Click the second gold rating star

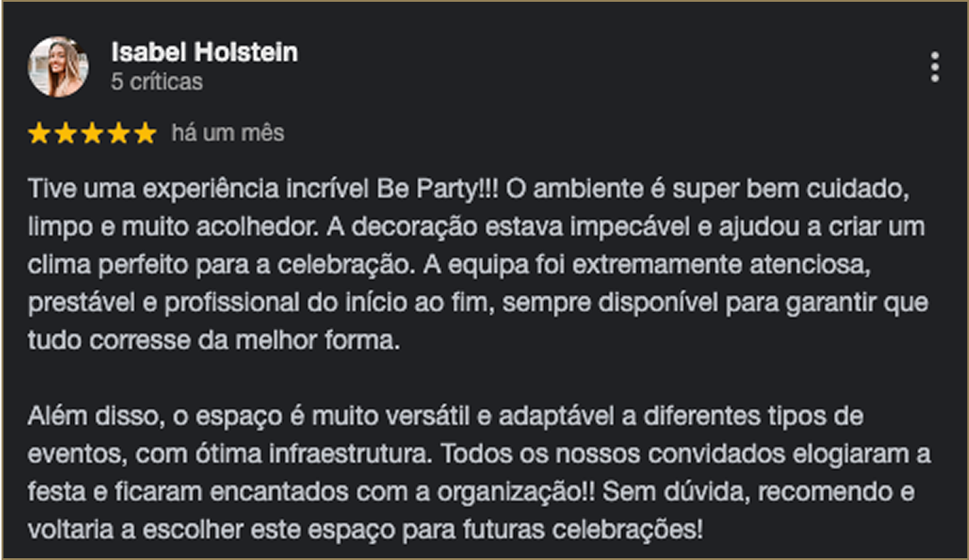pos(65,133)
